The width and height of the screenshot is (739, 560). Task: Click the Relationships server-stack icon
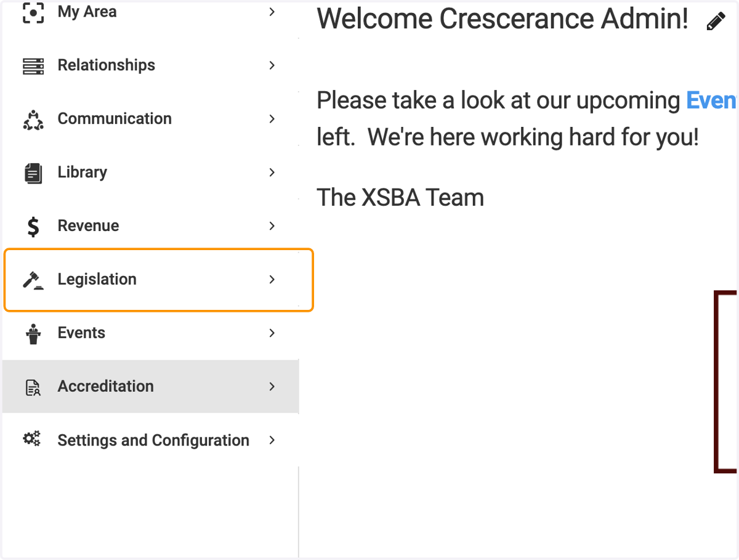pyautogui.click(x=33, y=66)
